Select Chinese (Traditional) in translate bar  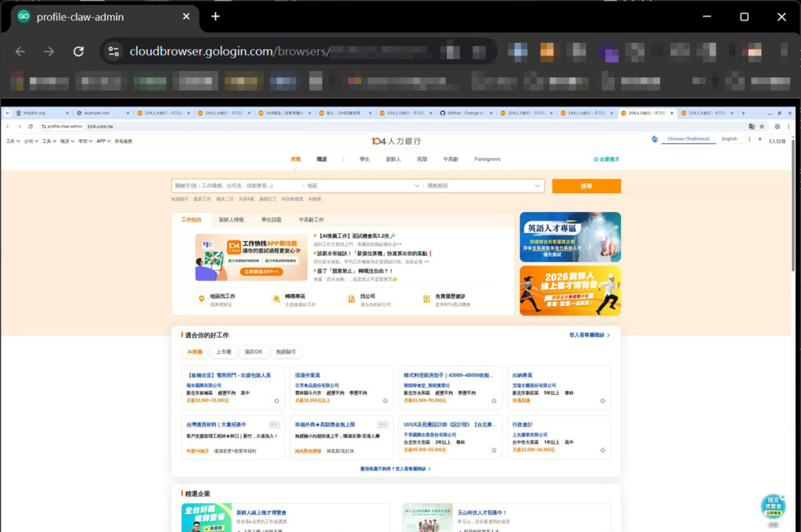pos(688,139)
